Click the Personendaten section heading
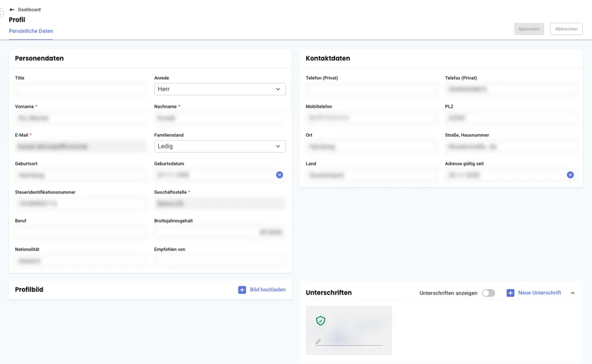 point(39,58)
